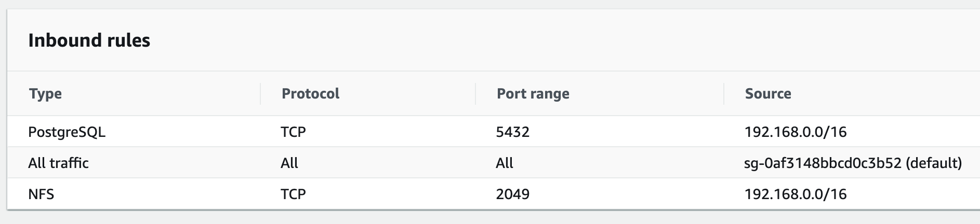Select the Protocol column header

310,94
